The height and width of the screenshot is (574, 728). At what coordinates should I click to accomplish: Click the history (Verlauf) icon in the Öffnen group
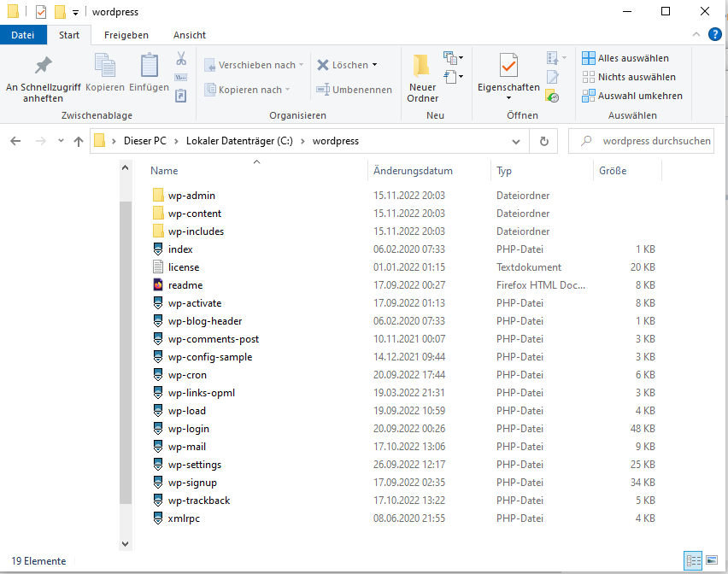[x=553, y=96]
